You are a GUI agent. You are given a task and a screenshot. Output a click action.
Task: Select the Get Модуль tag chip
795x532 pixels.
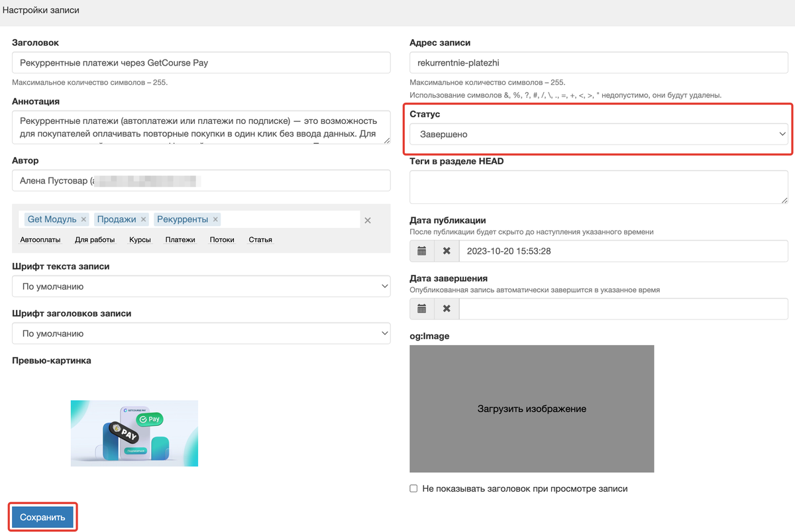click(56, 219)
